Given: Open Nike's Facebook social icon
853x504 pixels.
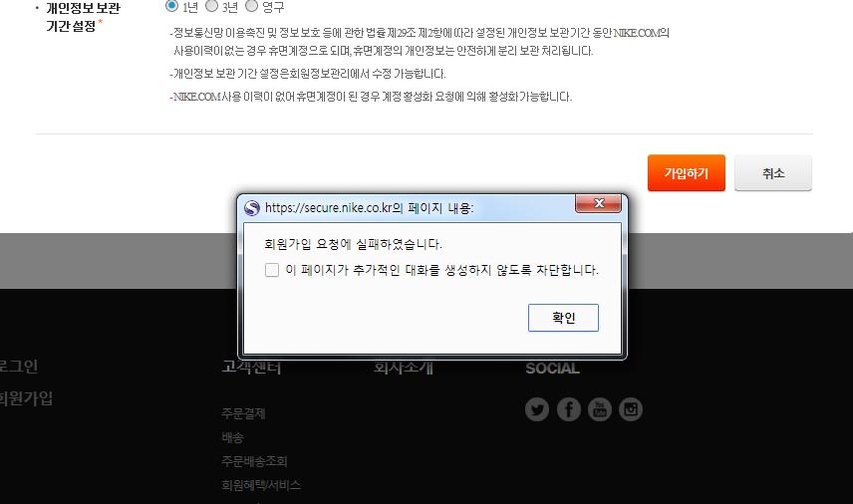Looking at the screenshot, I should click(x=568, y=409).
